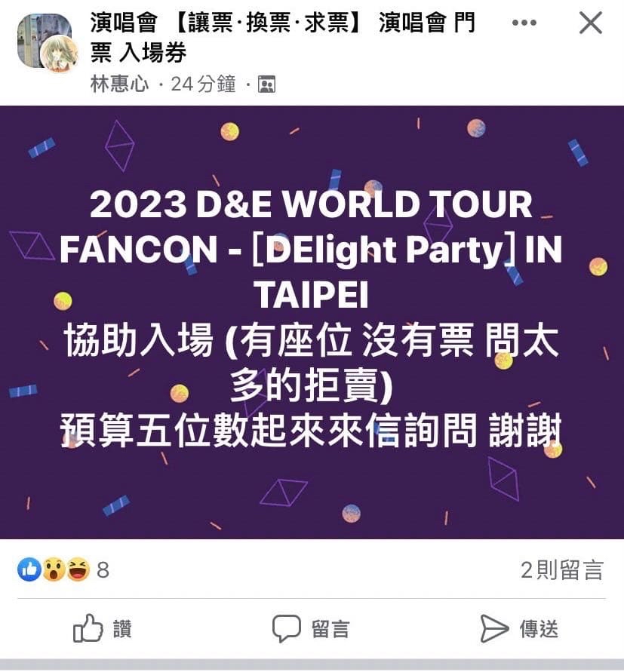This screenshot has width=624, height=672.
Task: Click the thumbs-up 讚 icon
Action: pos(88,628)
